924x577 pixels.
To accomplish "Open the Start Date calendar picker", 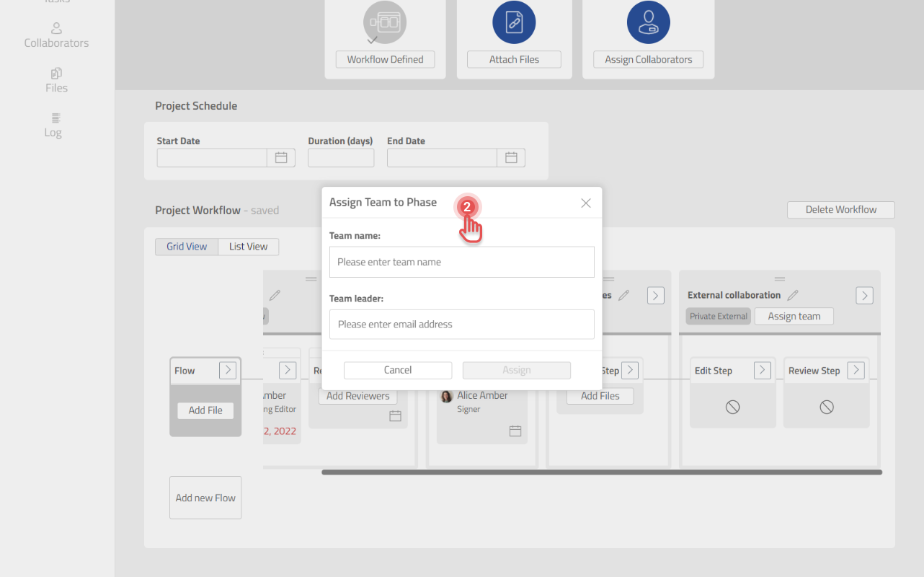I will 281,158.
